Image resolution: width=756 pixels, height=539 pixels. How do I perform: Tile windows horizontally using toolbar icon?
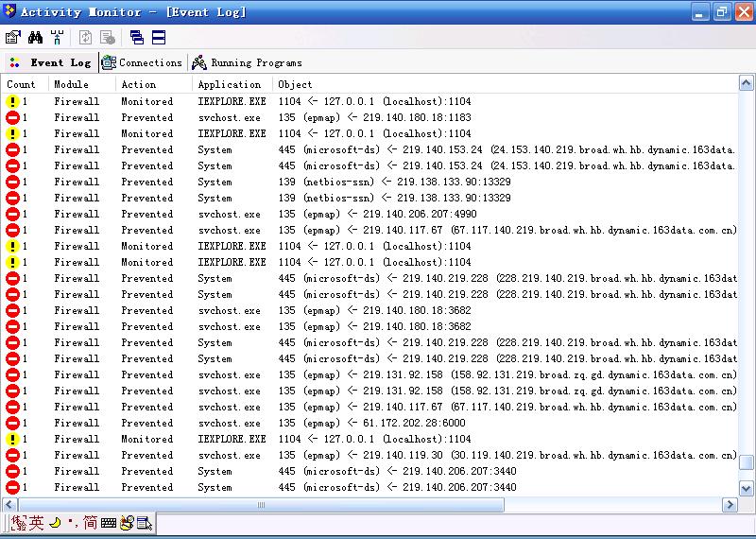click(159, 37)
